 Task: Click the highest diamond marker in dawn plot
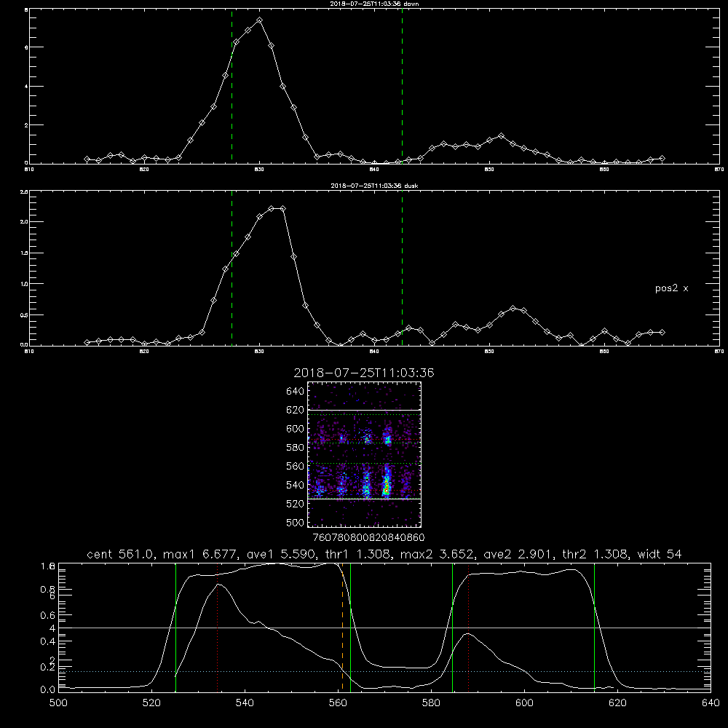tap(260, 20)
